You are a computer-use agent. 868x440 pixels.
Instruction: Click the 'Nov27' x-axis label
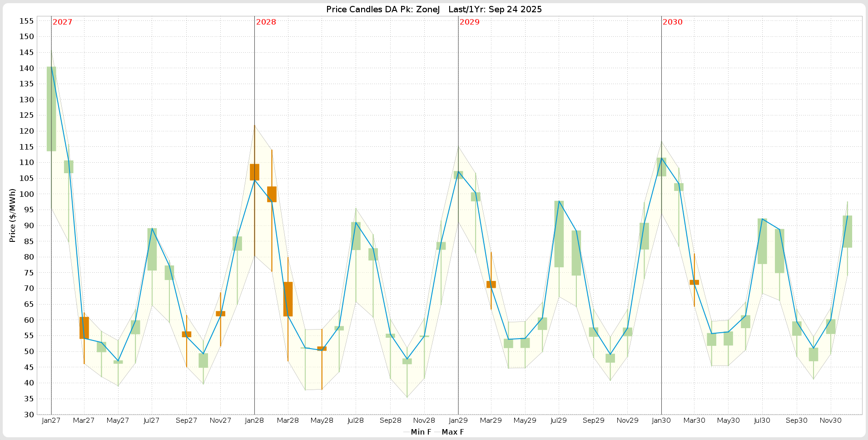click(220, 420)
